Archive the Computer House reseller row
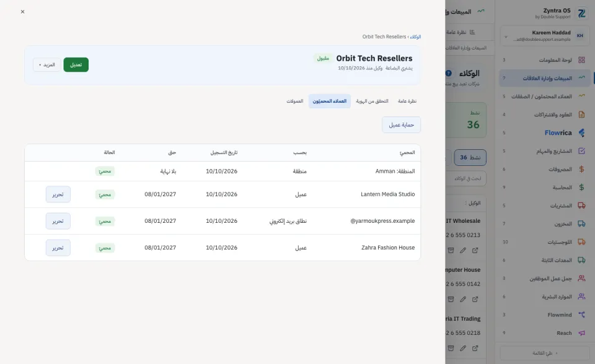The height and width of the screenshot is (364, 595). [x=451, y=299]
